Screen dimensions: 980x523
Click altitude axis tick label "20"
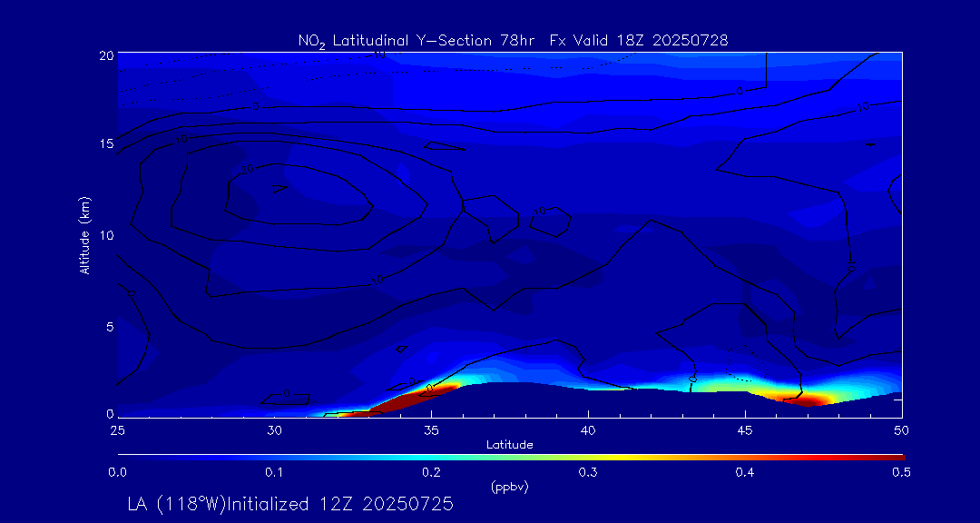(x=106, y=54)
